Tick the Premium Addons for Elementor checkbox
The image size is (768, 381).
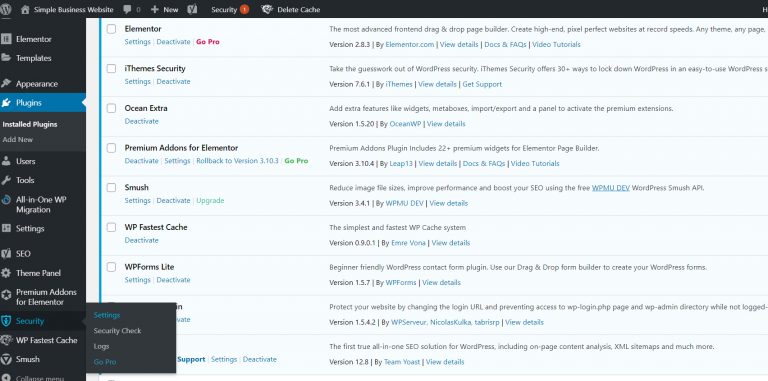click(x=112, y=148)
